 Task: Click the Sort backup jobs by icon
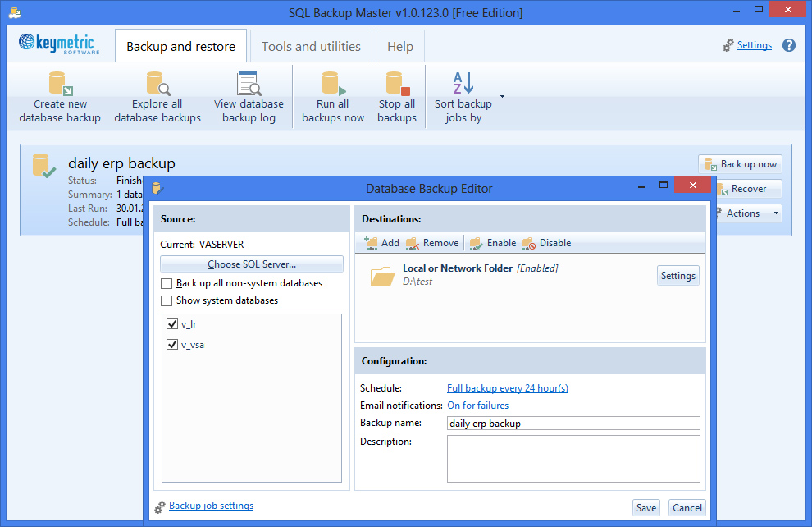pos(463,83)
